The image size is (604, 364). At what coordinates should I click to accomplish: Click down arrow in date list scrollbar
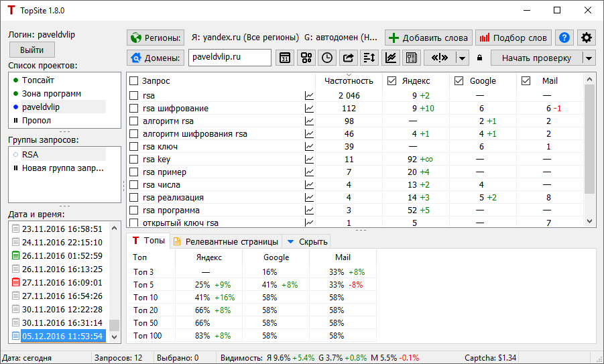point(114,337)
